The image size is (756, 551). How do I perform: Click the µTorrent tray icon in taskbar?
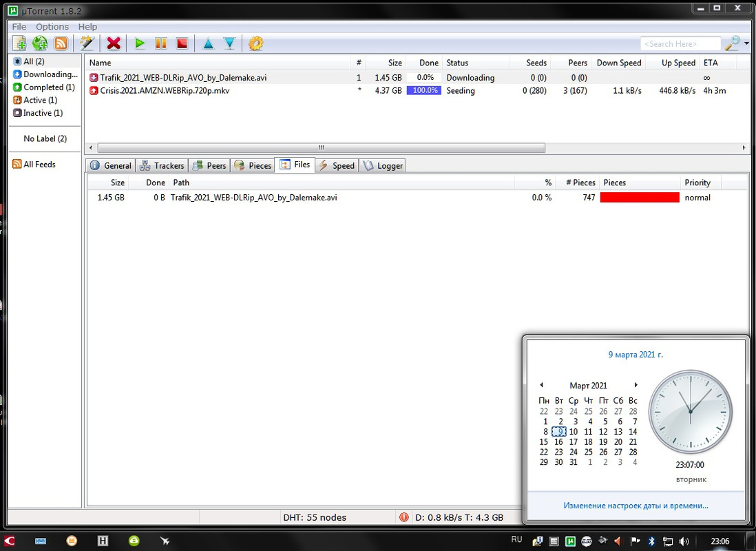coord(571,541)
